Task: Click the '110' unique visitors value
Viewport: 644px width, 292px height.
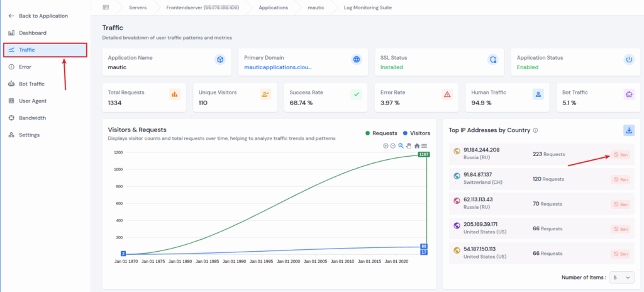Action: point(203,103)
